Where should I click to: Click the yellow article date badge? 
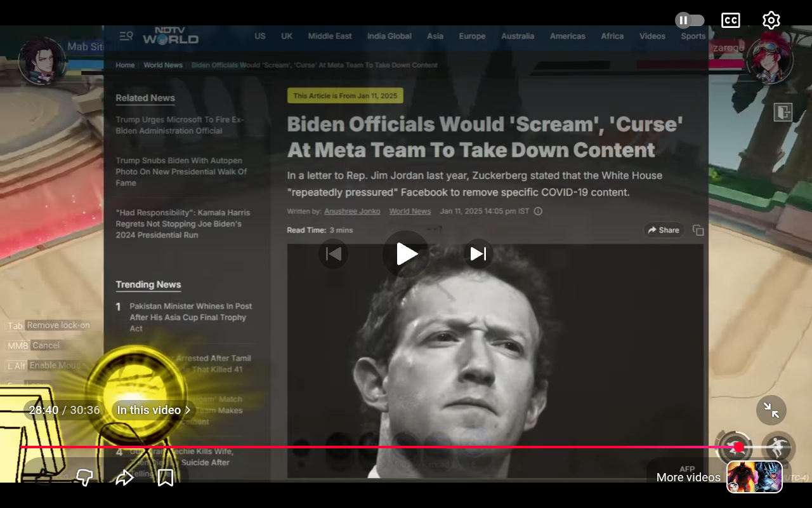pyautogui.click(x=345, y=96)
